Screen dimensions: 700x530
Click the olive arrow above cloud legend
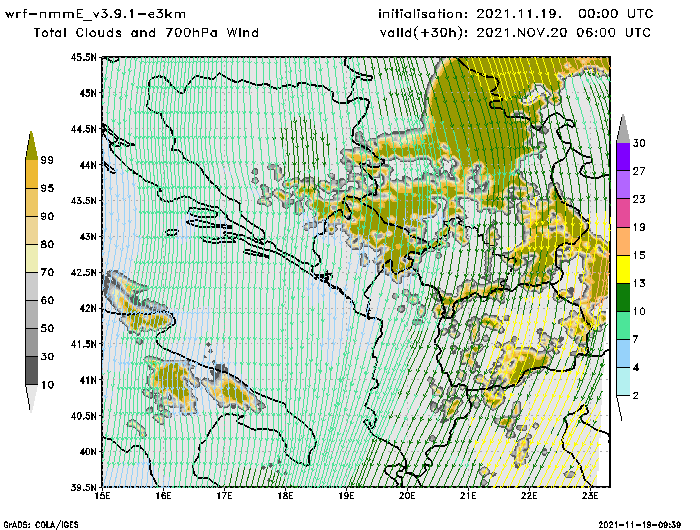31,145
